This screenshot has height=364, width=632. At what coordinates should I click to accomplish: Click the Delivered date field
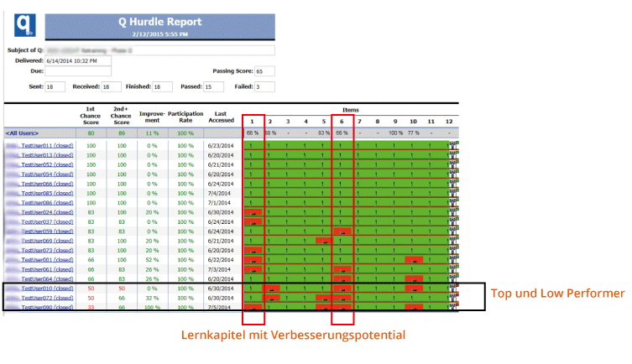point(77,60)
